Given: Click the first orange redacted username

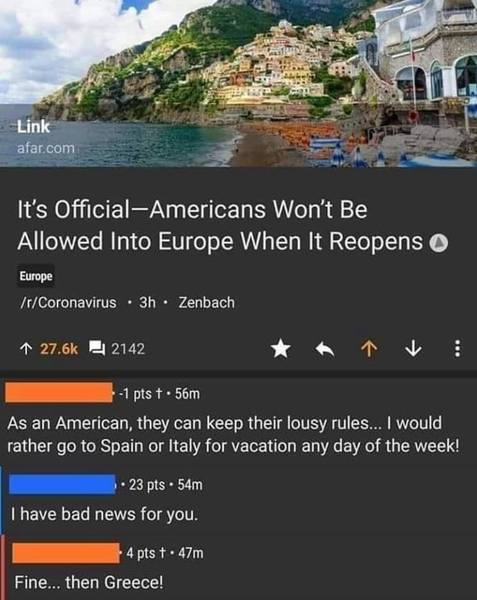Looking at the screenshot, I should pos(59,392).
